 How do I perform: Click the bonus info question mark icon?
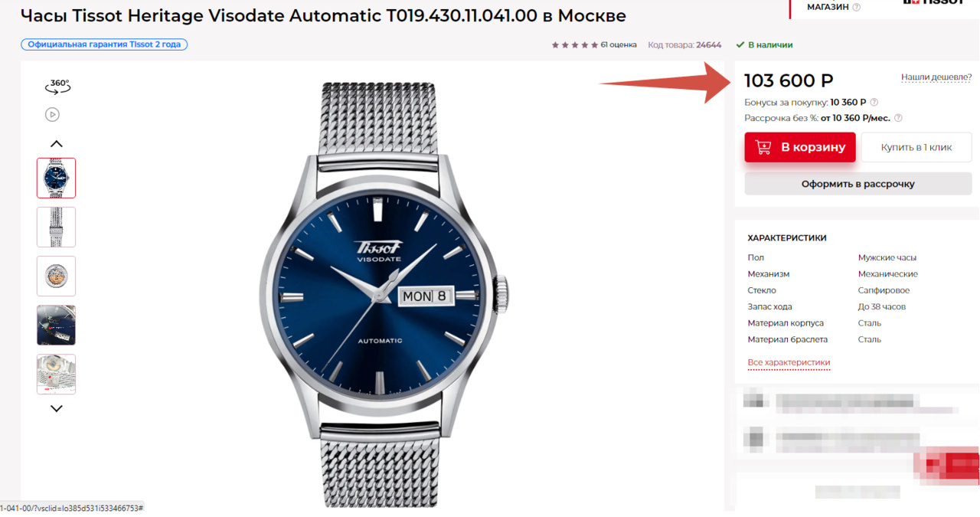click(x=874, y=102)
